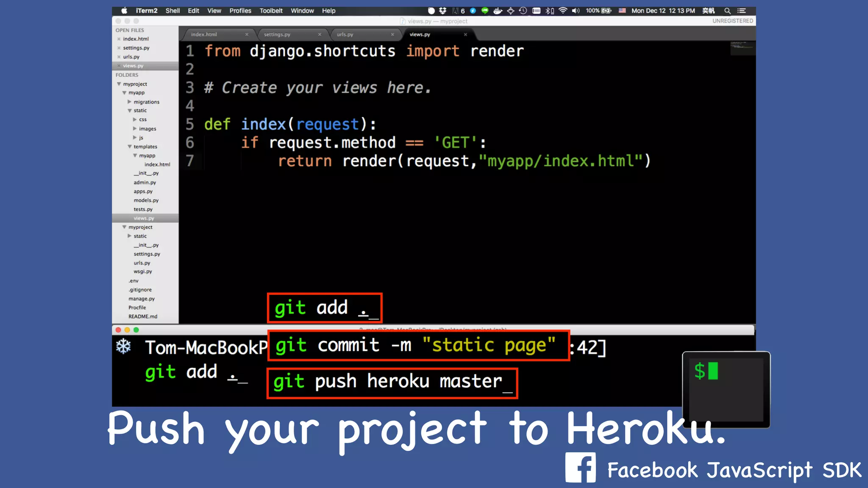868x488 pixels.
Task: Expand the js folder
Action: click(135, 137)
